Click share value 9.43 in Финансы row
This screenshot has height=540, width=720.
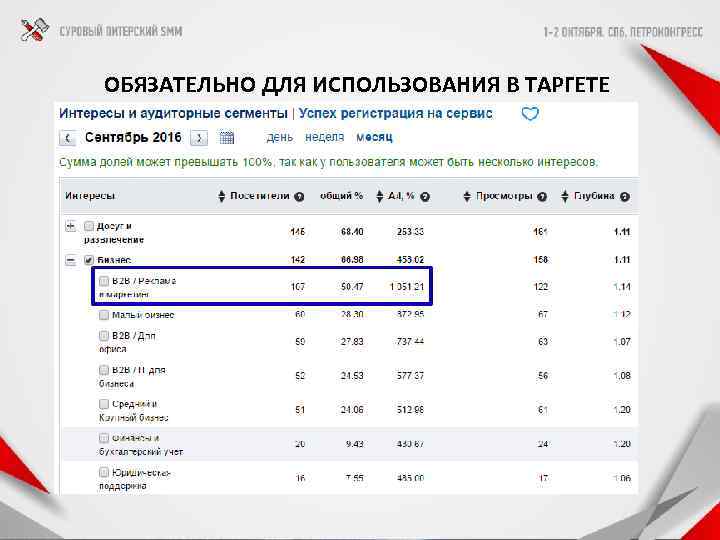click(354, 444)
